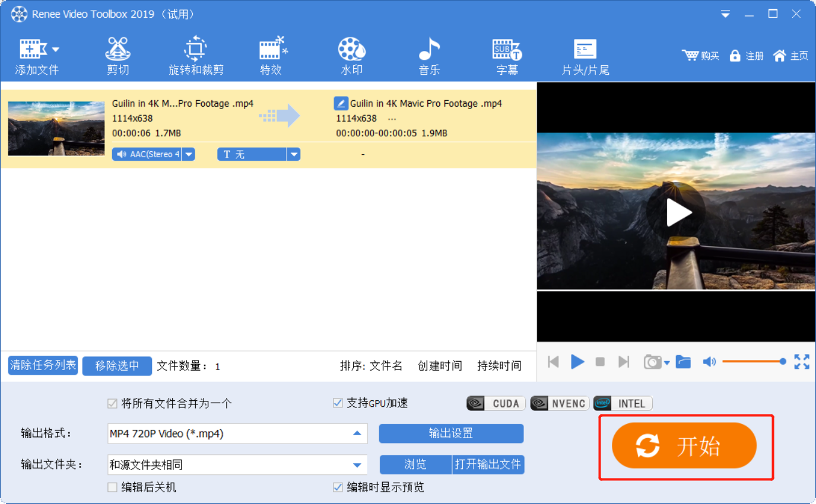The width and height of the screenshot is (816, 504).
Task: Adjust the orange volume slider
Action: (x=754, y=361)
